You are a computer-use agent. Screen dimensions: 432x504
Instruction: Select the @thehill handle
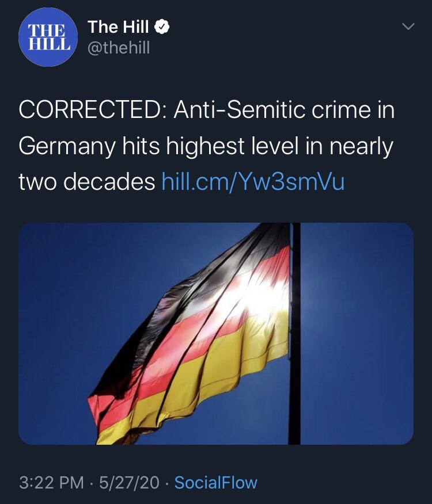[x=118, y=48]
